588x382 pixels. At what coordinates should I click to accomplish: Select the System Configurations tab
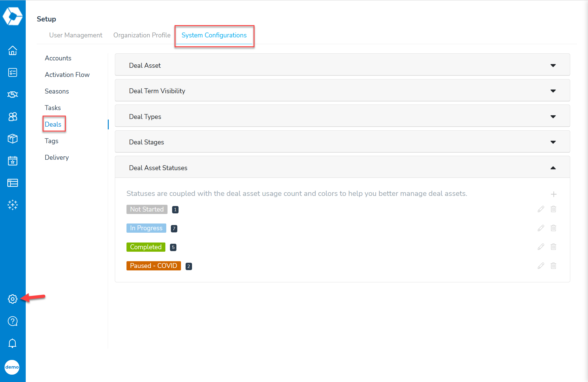coord(214,35)
